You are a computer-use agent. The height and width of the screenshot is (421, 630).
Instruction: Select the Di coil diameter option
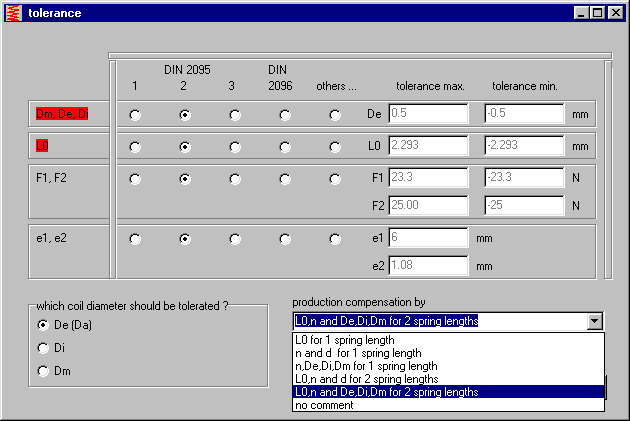(x=42, y=348)
